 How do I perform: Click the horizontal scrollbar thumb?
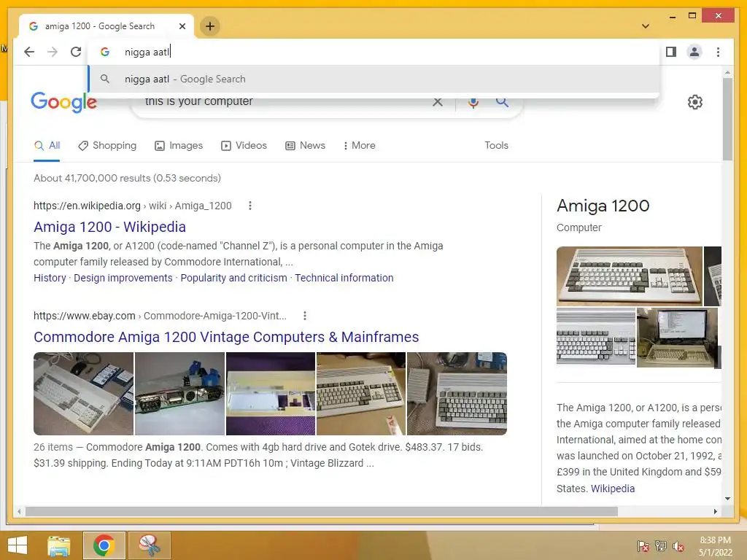(322, 511)
